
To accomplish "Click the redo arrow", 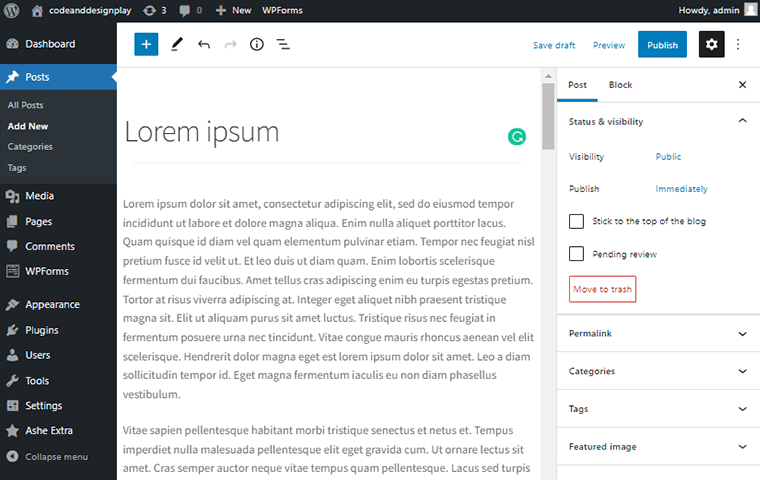I will (x=230, y=45).
